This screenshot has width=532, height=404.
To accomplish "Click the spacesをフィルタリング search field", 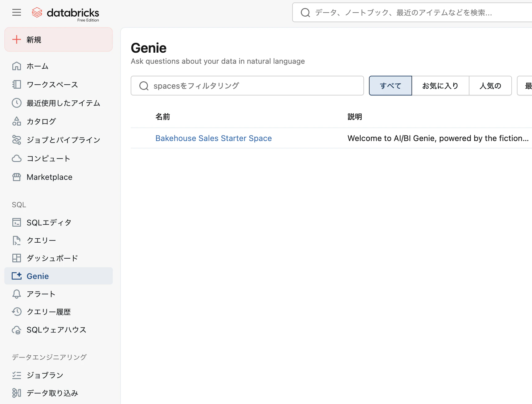I will pos(247,86).
